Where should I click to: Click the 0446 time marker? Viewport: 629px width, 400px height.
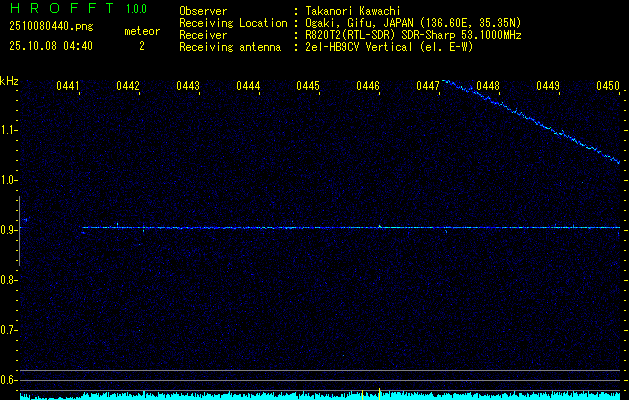(368, 87)
